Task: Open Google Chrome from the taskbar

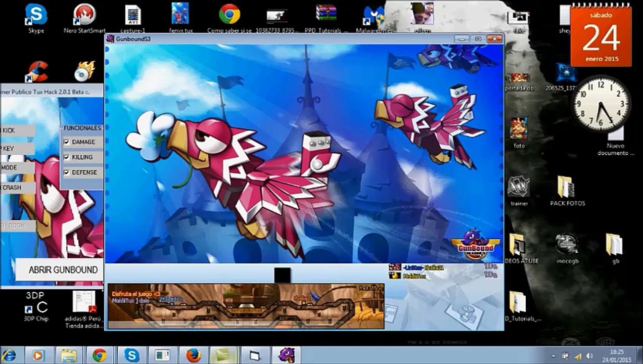Action: tap(100, 355)
